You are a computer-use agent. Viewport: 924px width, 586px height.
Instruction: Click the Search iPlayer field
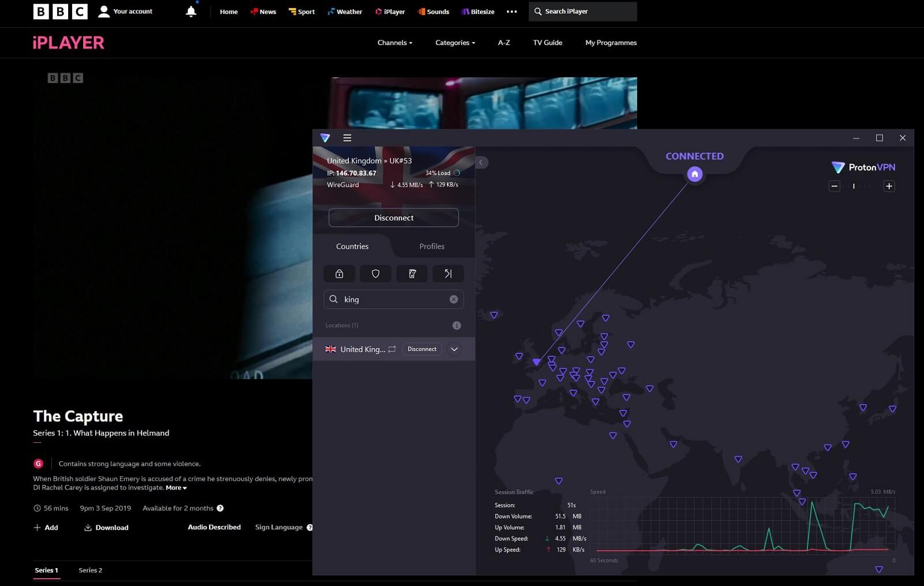tap(583, 12)
